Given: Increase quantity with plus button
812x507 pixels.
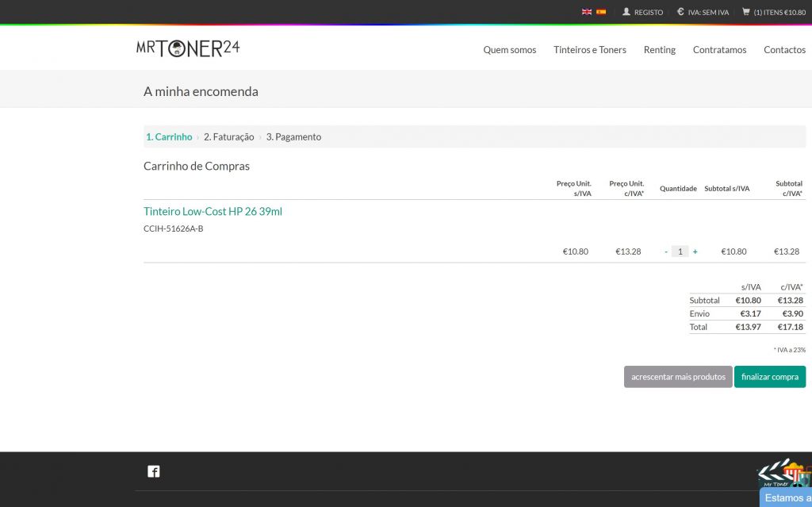Looking at the screenshot, I should [695, 252].
